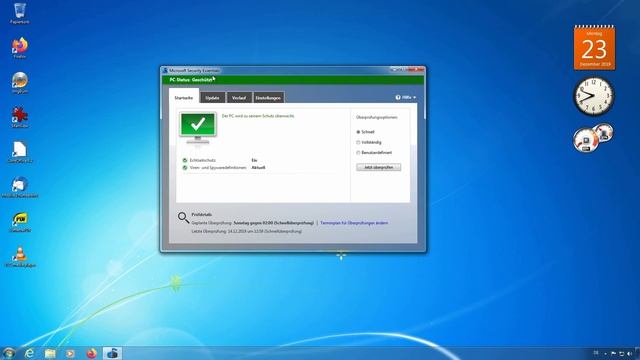Select the Vollständig scan option

point(358,142)
